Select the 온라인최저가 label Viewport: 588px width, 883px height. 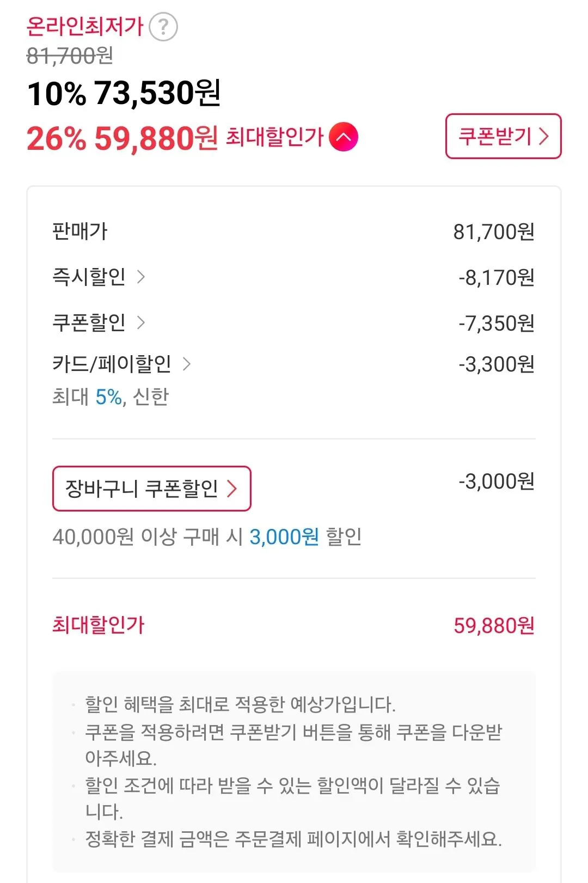click(x=85, y=26)
